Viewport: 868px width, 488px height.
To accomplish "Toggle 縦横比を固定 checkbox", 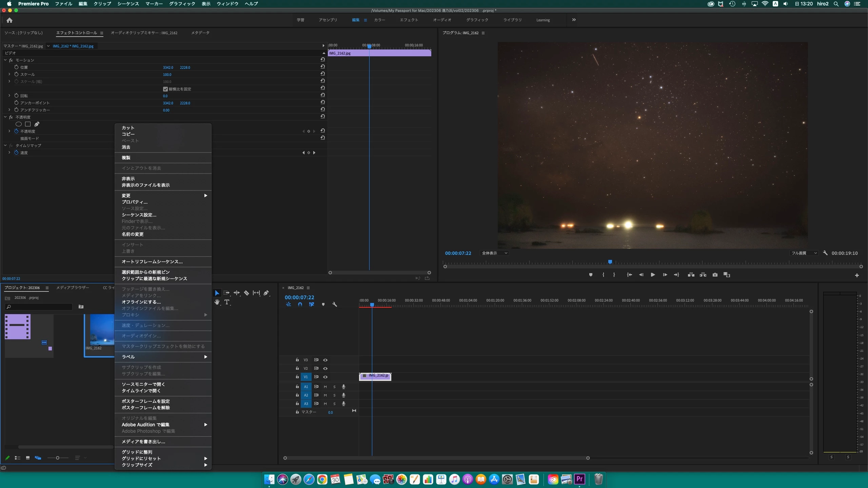I will click(165, 89).
